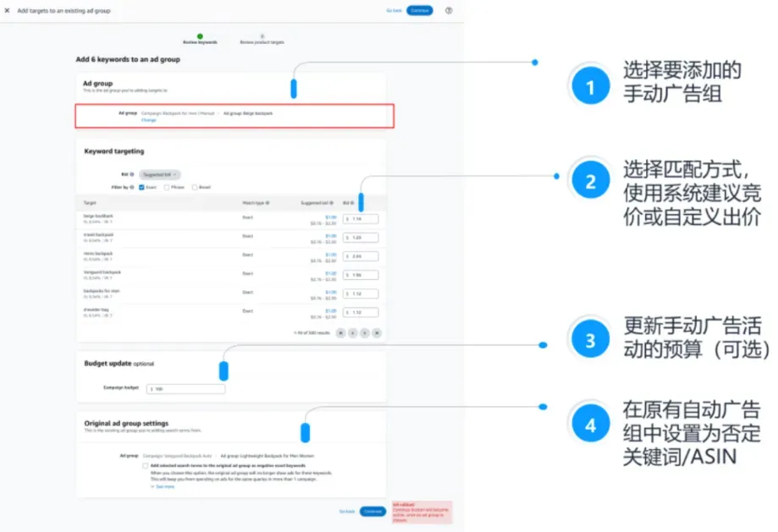Apply suggested bid for travel backpack
This screenshot has width=778, height=532.
pos(331,236)
